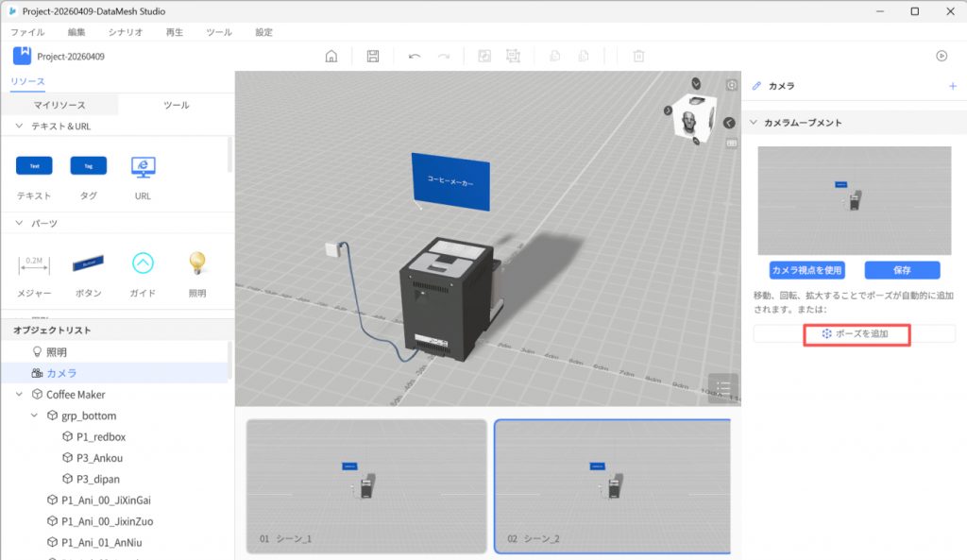Image resolution: width=967 pixels, height=560 pixels.
Task: Collapse the テキスト＆URL section
Action: point(20,126)
